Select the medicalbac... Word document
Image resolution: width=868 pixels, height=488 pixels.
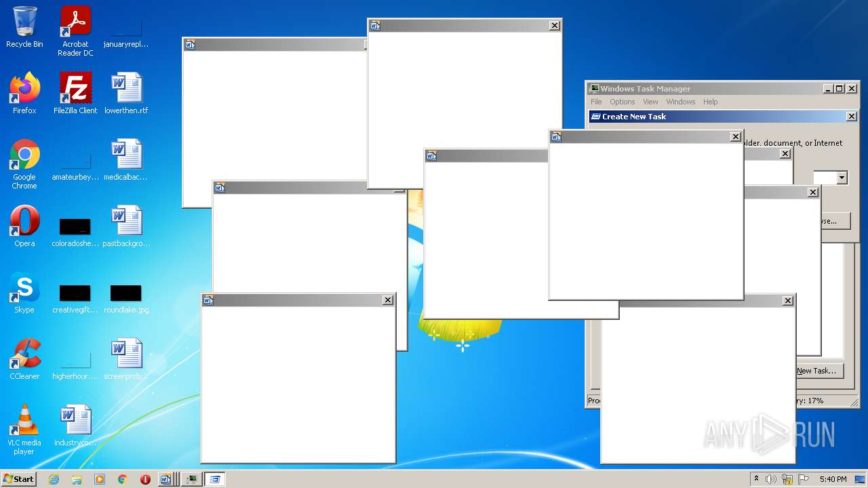point(126,160)
